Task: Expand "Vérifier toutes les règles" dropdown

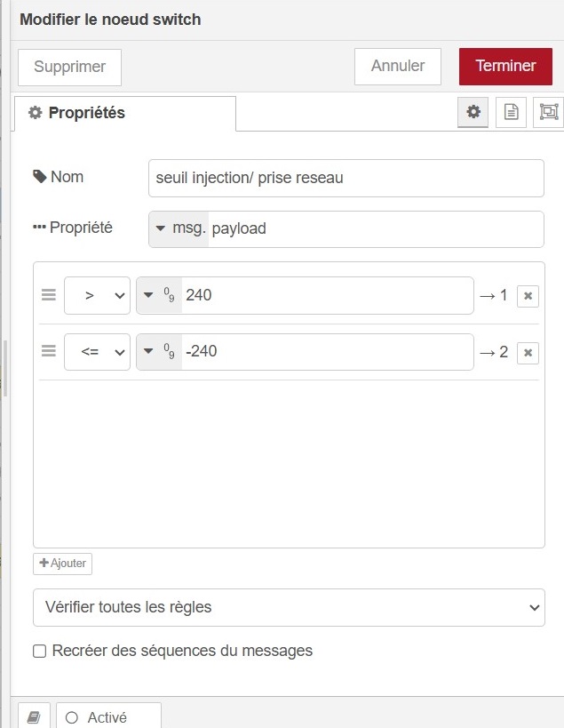Action: (289, 608)
